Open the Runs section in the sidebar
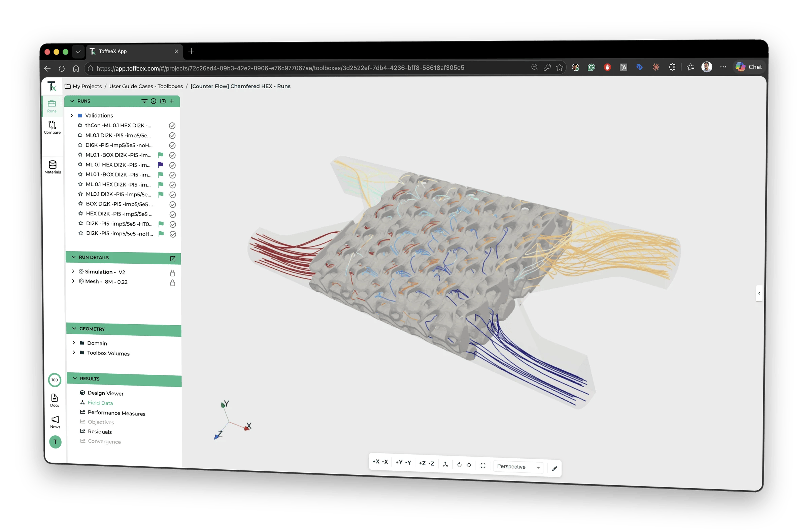Image resolution: width=808 pixels, height=532 pixels. pyautogui.click(x=52, y=106)
